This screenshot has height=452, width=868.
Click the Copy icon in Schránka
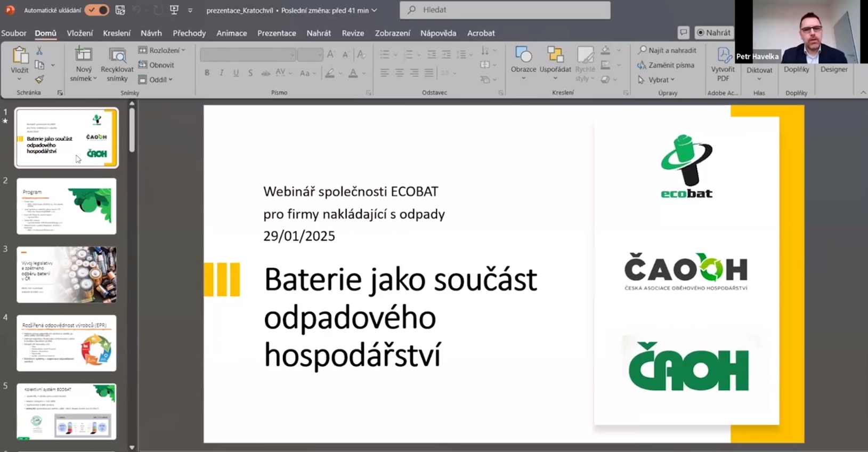point(39,65)
